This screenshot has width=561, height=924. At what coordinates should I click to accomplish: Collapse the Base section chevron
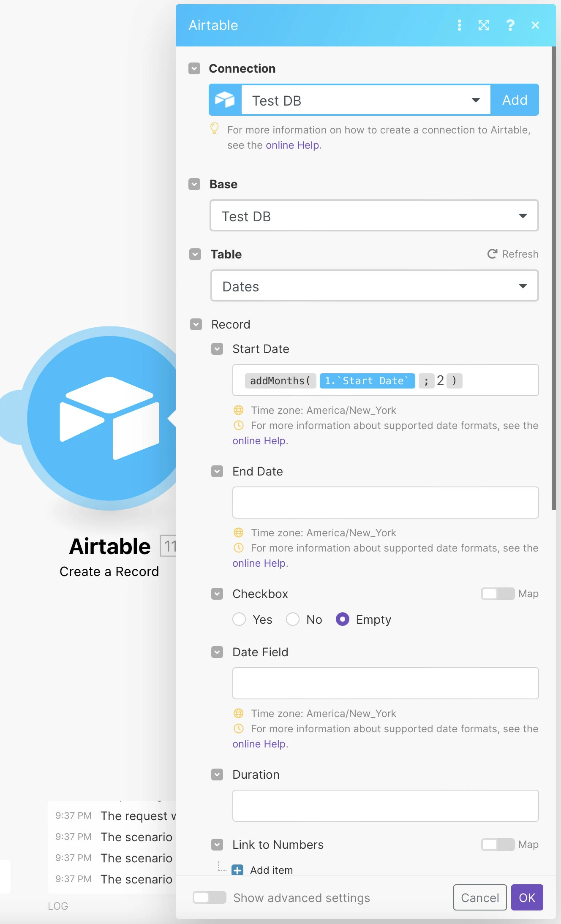194,184
